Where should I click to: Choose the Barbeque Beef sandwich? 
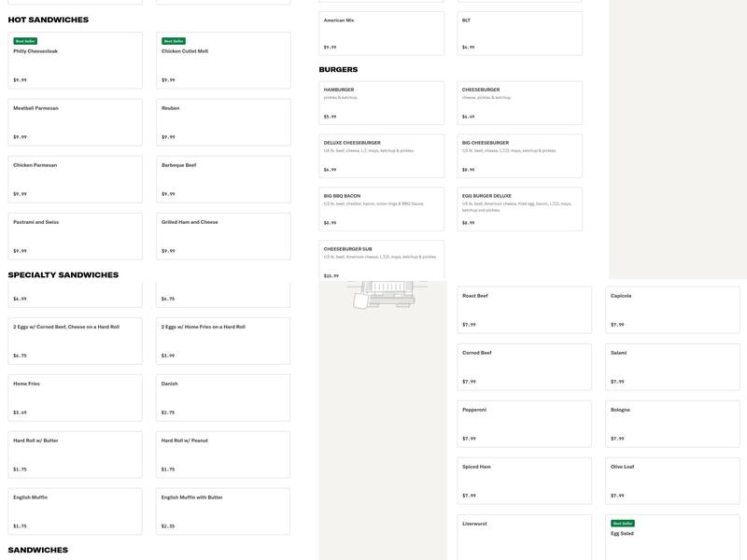[x=223, y=179]
